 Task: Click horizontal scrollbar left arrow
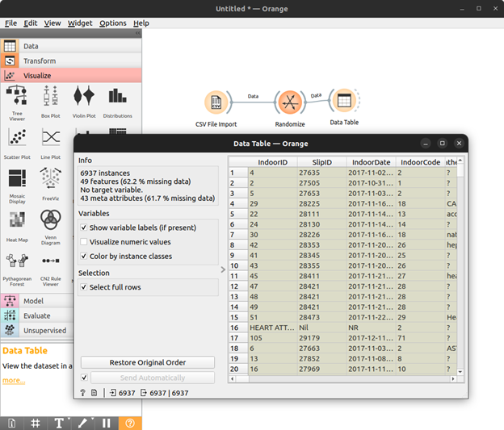(232, 379)
